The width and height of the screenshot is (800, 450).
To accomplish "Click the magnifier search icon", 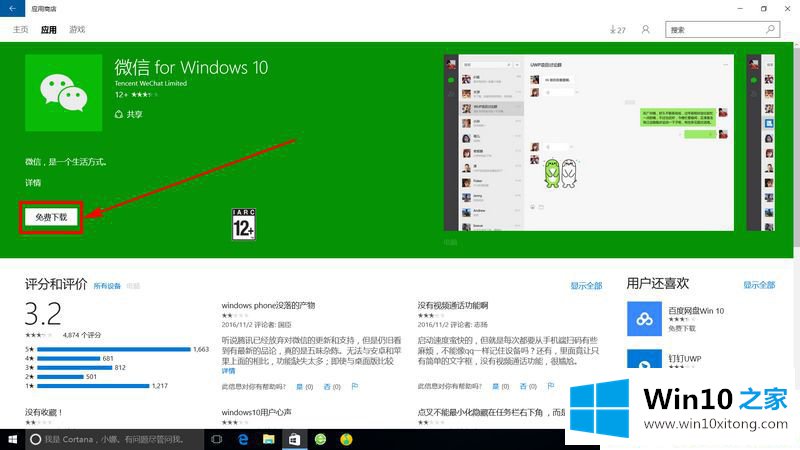I will tap(771, 30).
